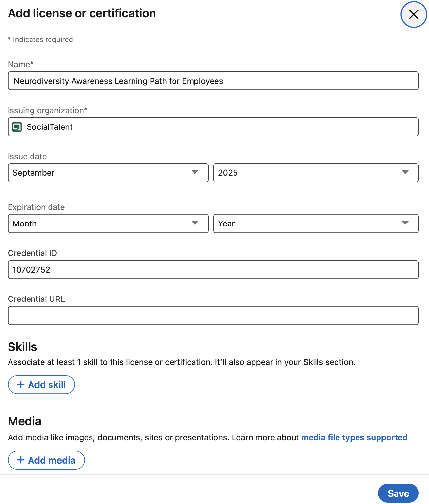Click the X to close the dialog
This screenshot has width=429, height=504.
click(x=413, y=14)
